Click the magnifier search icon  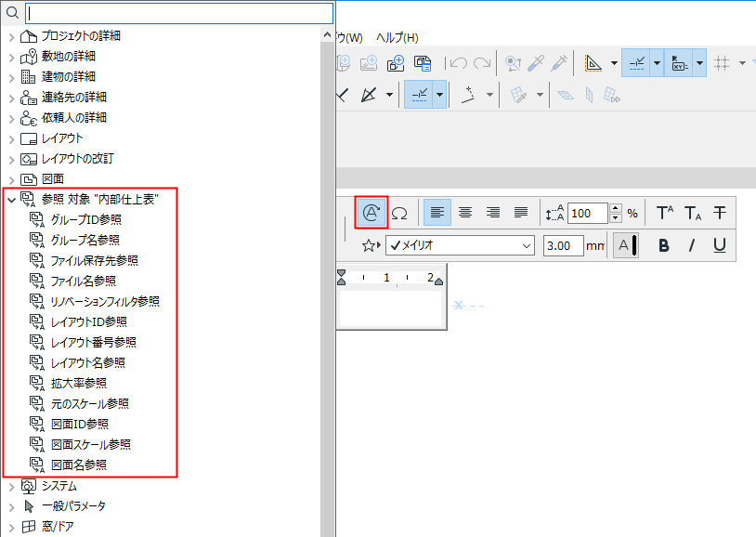pos(12,13)
